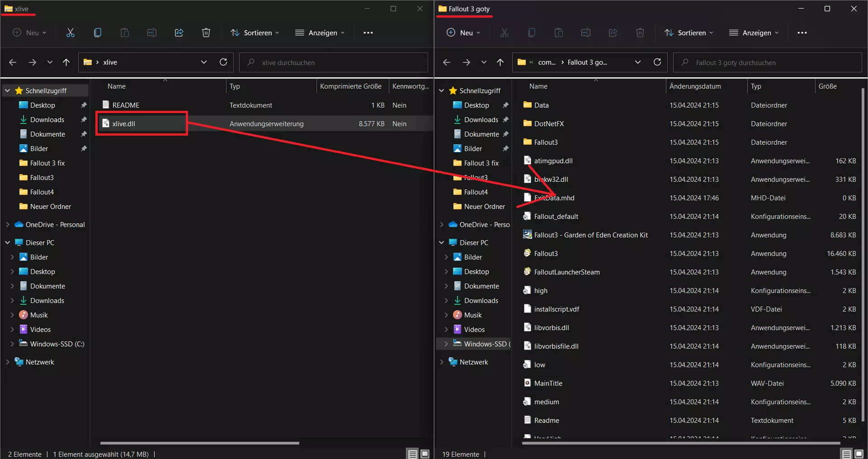Open Downloads quick access in xlive window
Screen dimensions: 868x459
click(47, 119)
